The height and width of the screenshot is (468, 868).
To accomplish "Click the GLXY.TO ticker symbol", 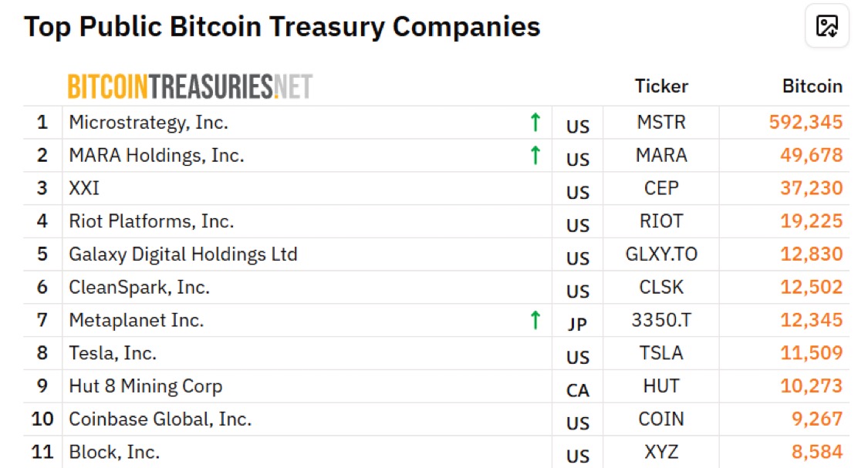I will (x=661, y=254).
